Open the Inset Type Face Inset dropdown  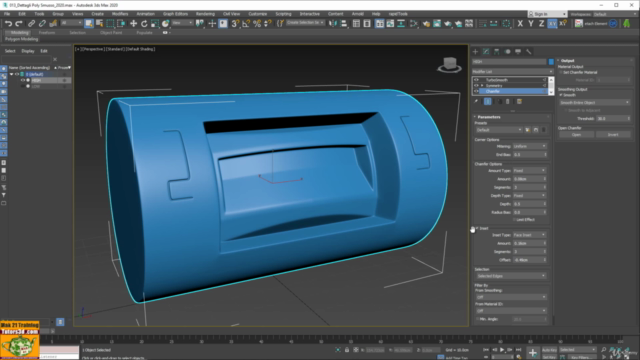point(529,235)
